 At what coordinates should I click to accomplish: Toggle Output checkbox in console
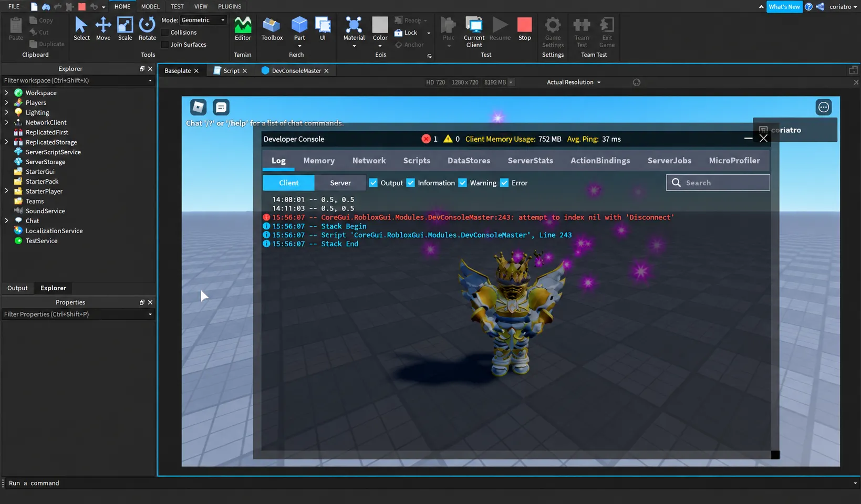374,183
